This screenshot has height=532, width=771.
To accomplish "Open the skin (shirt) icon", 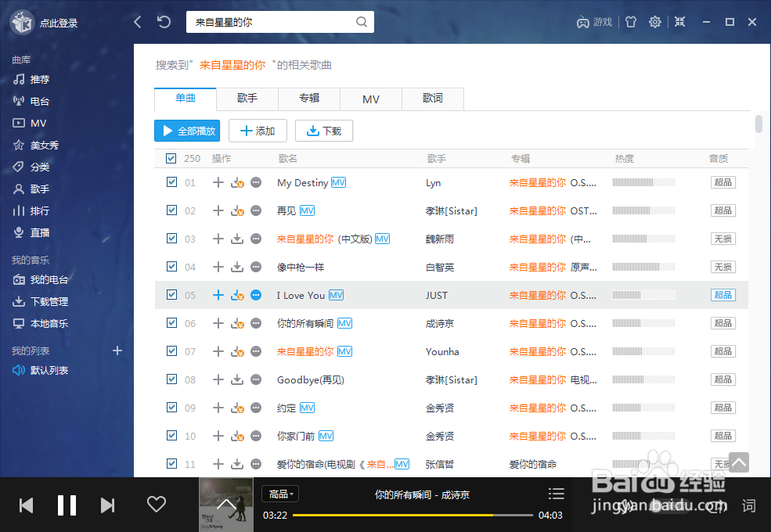I will click(x=631, y=22).
